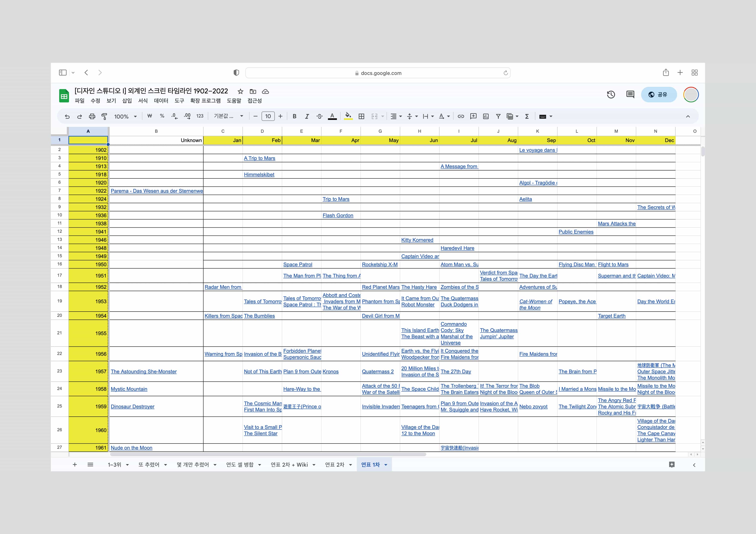This screenshot has height=534, width=756.
Task: Toggle strikethrough formatting
Action: 319,116
